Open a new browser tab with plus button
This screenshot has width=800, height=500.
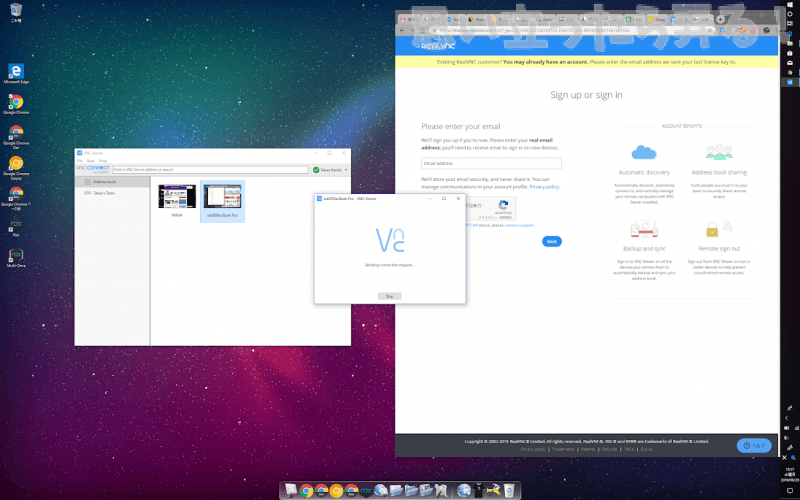click(720, 19)
